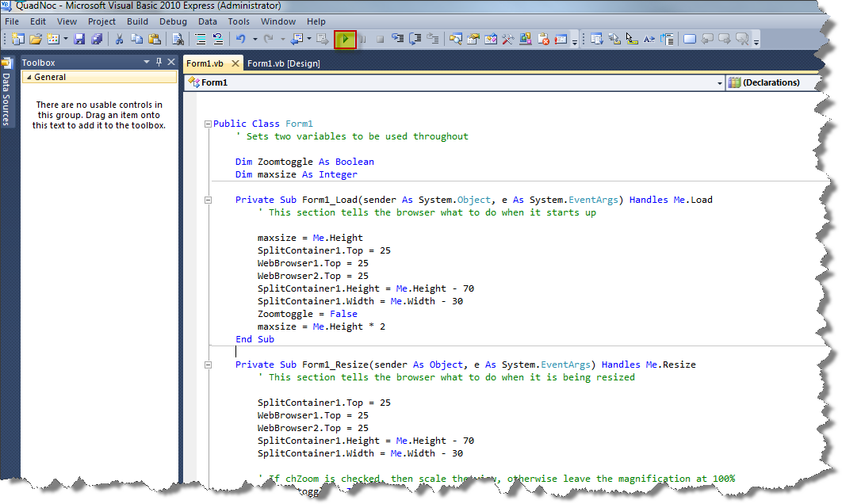Viewport: 842px width, 504px height.
Task: Click the Cut scissors icon
Action: [x=120, y=39]
